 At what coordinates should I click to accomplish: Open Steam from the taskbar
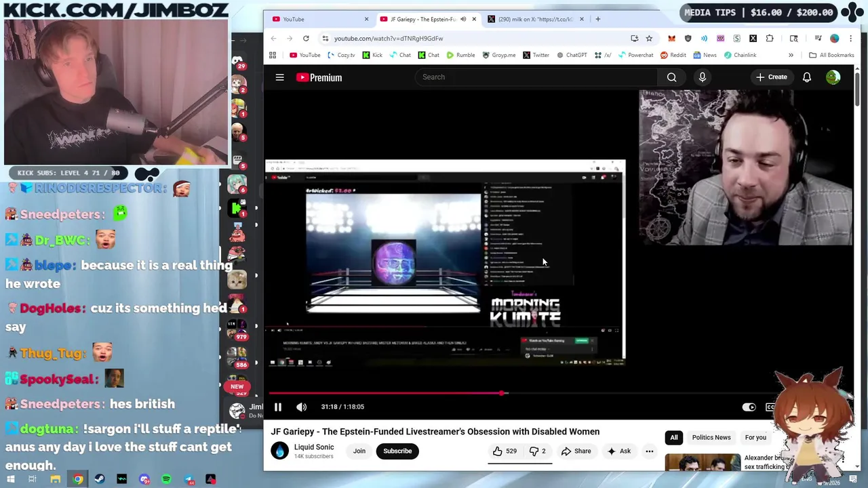point(100,479)
